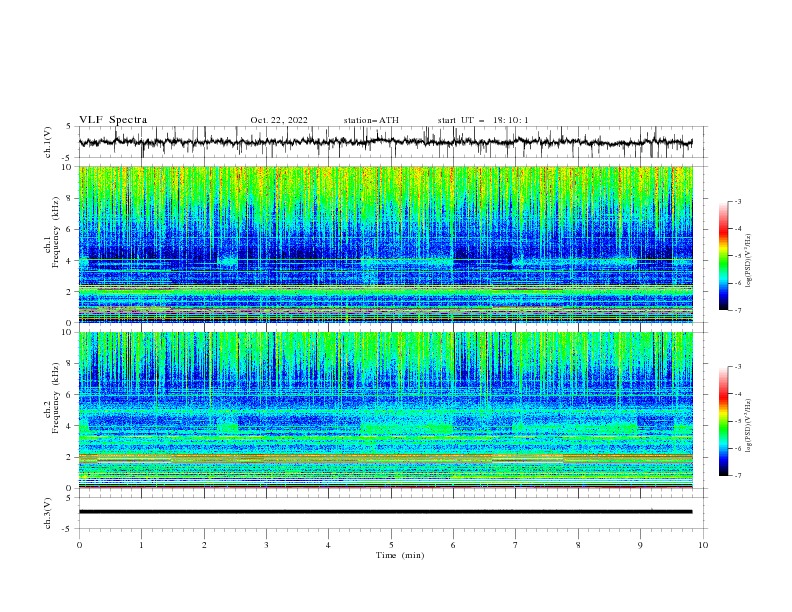Screen dimensions: 792x612
Task: Click the "Time (min)" axis label
Action: [x=400, y=555]
